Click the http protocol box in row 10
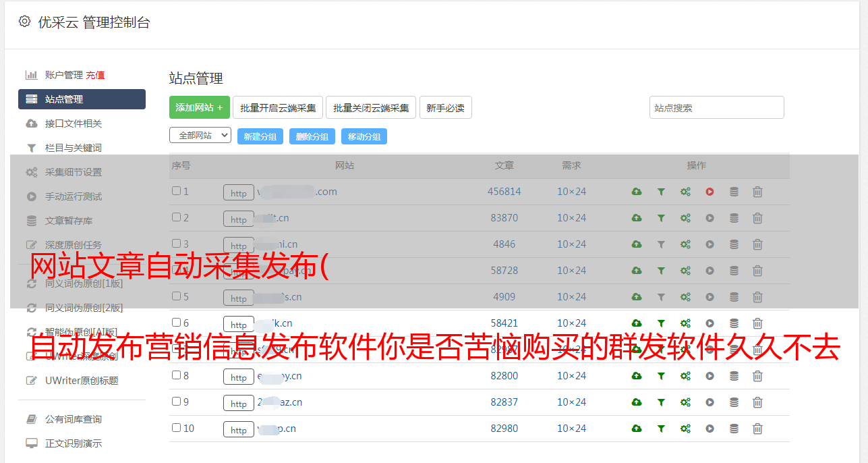The width and height of the screenshot is (868, 463). 239,430
